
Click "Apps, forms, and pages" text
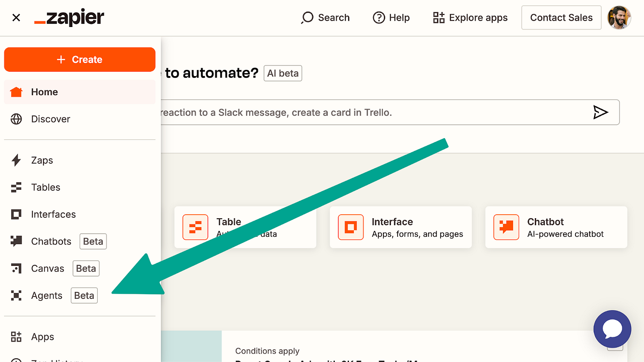[x=417, y=234]
